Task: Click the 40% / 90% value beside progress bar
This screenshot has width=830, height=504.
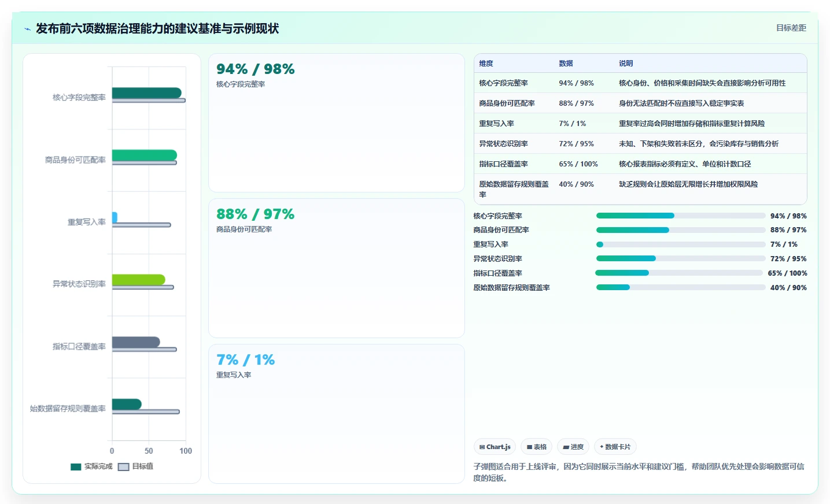Action: 788,288
